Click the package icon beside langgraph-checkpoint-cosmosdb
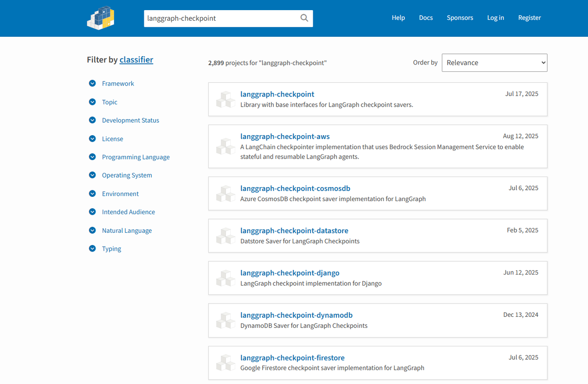 pos(226,194)
